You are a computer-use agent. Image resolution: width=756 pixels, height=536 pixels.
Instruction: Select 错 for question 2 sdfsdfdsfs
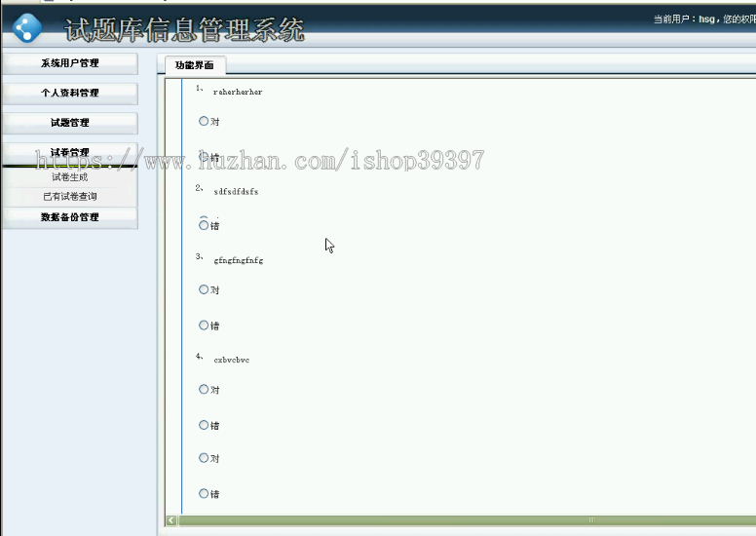click(204, 225)
